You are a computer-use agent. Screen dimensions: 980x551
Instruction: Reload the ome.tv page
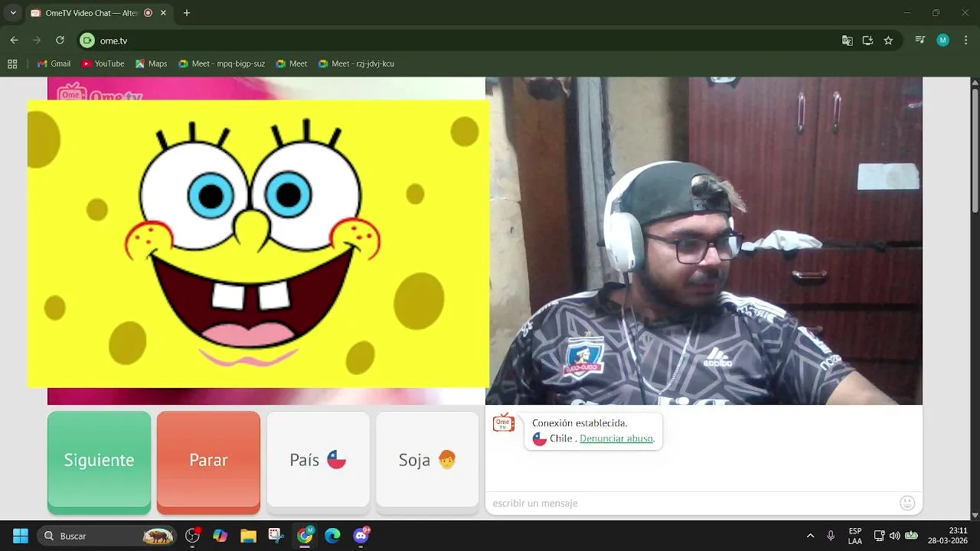(60, 41)
